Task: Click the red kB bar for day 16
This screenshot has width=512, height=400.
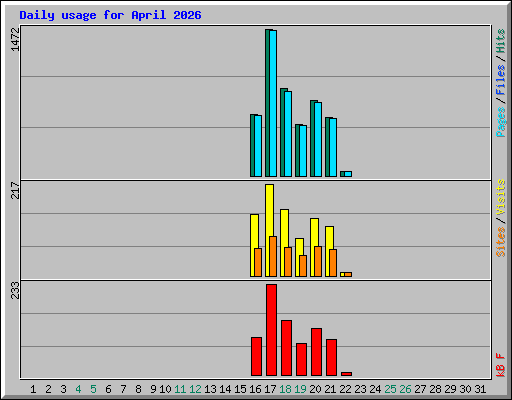Action: pos(256,356)
